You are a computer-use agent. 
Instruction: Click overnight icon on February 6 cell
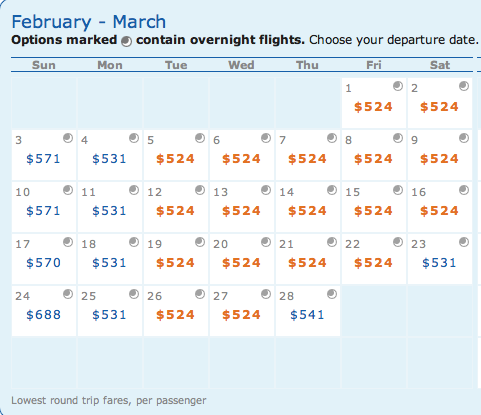[x=266, y=138]
